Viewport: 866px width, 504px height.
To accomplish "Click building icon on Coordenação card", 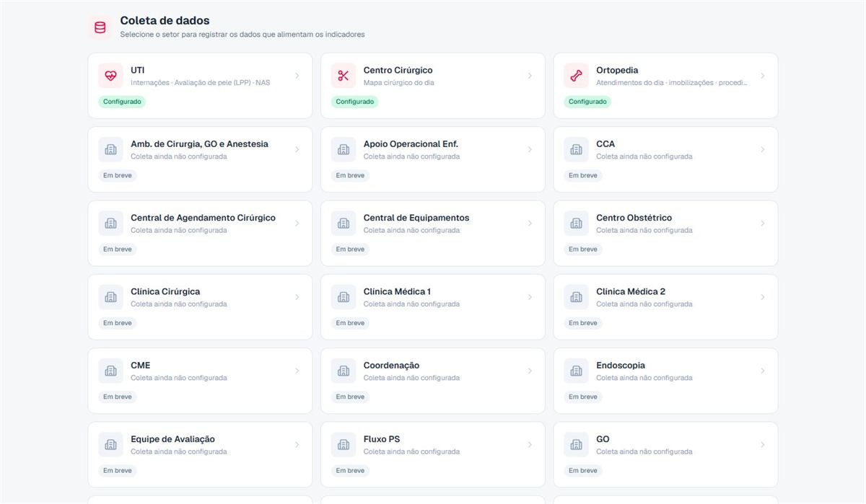I will 344,371.
